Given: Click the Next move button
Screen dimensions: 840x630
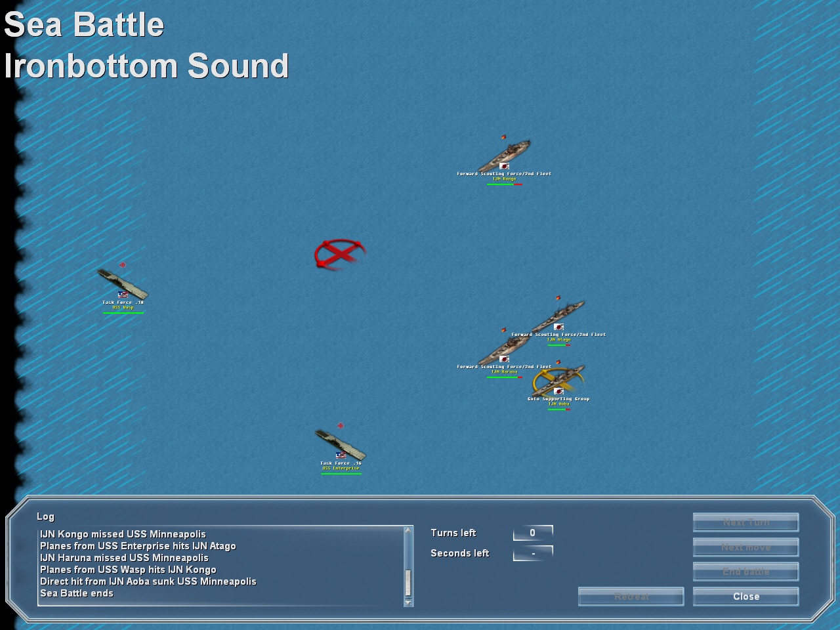Looking at the screenshot, I should click(x=745, y=547).
